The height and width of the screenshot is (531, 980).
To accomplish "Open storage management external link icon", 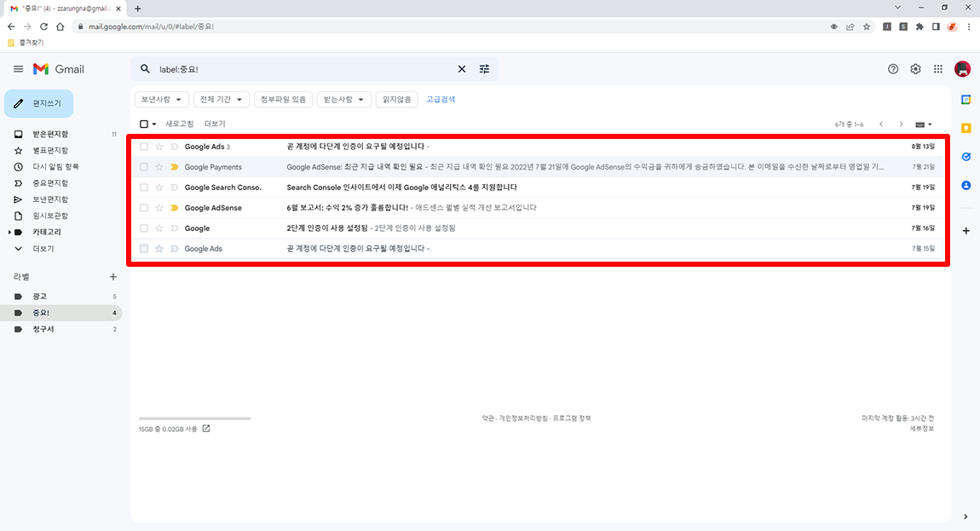I will (206, 429).
